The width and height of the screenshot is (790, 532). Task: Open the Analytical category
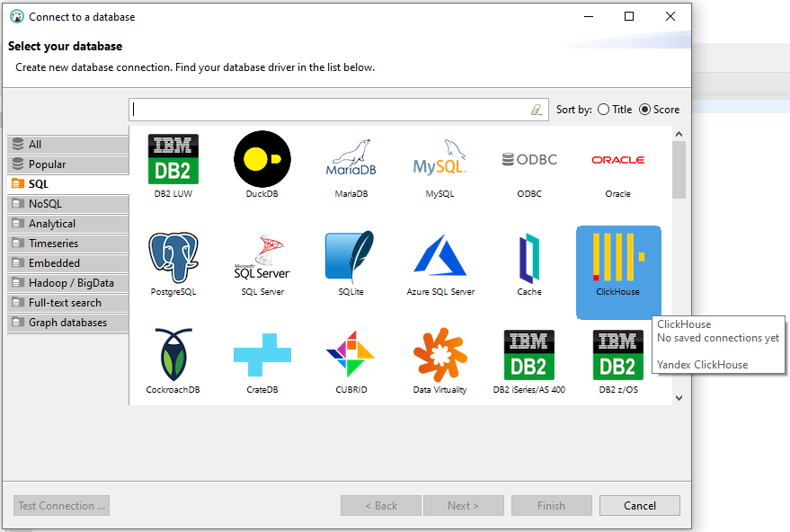(68, 224)
